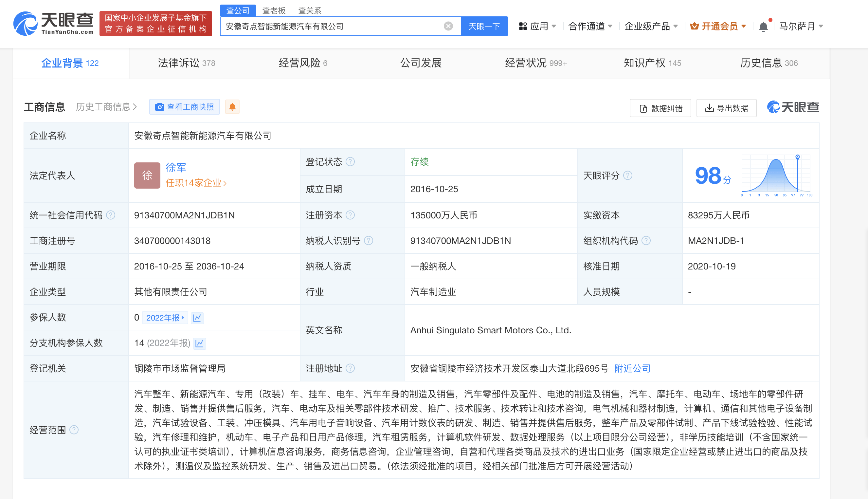The height and width of the screenshot is (499, 868).
Task: Expand the 马尔萨月 account menu
Action: (x=801, y=26)
